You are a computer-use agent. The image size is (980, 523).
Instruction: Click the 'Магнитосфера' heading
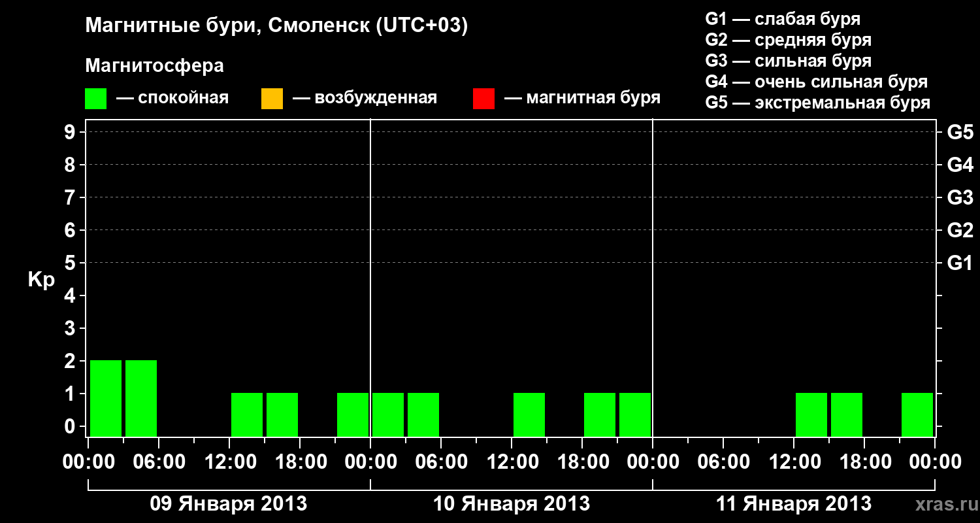click(x=155, y=66)
